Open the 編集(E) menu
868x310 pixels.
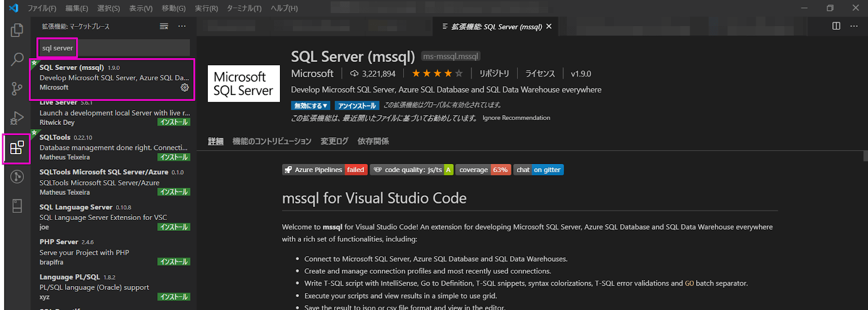(x=76, y=8)
